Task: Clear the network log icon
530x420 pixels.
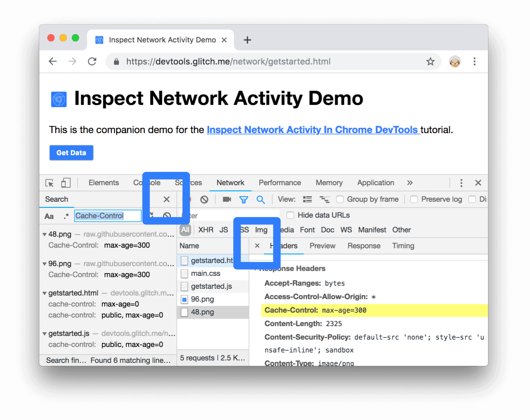Action: tap(204, 199)
